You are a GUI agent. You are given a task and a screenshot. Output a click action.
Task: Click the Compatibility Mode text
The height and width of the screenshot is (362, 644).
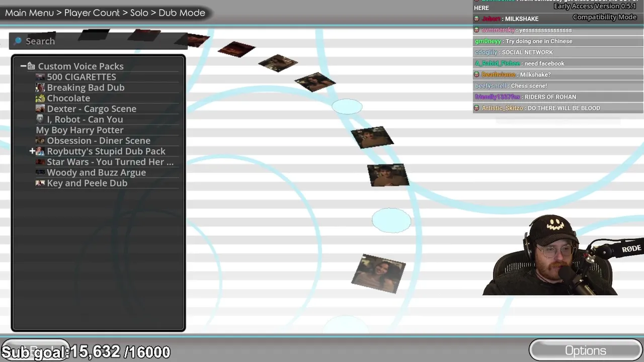[605, 17]
